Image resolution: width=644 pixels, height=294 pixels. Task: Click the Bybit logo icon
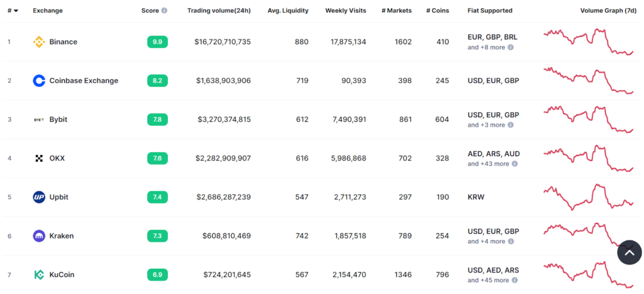(x=39, y=120)
